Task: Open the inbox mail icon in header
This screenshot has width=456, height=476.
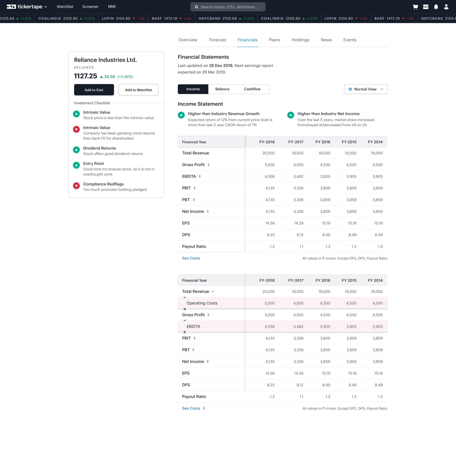Action: (x=426, y=7)
